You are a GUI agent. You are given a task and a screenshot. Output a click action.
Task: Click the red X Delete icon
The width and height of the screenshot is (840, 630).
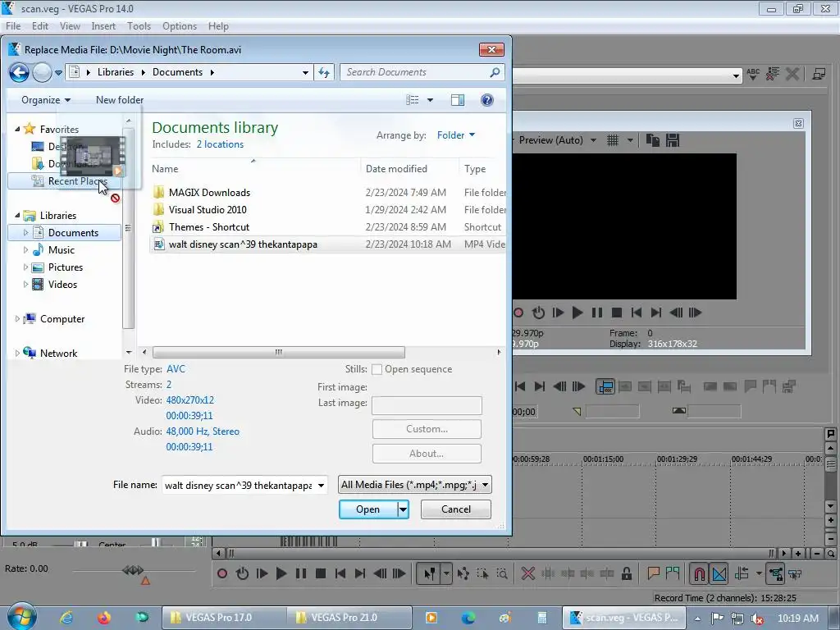point(527,573)
